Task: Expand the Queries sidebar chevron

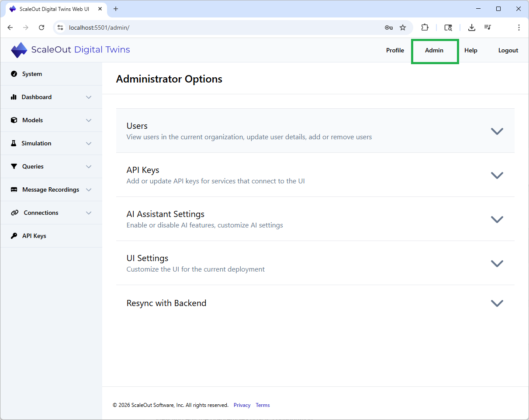Action: [x=89, y=166]
